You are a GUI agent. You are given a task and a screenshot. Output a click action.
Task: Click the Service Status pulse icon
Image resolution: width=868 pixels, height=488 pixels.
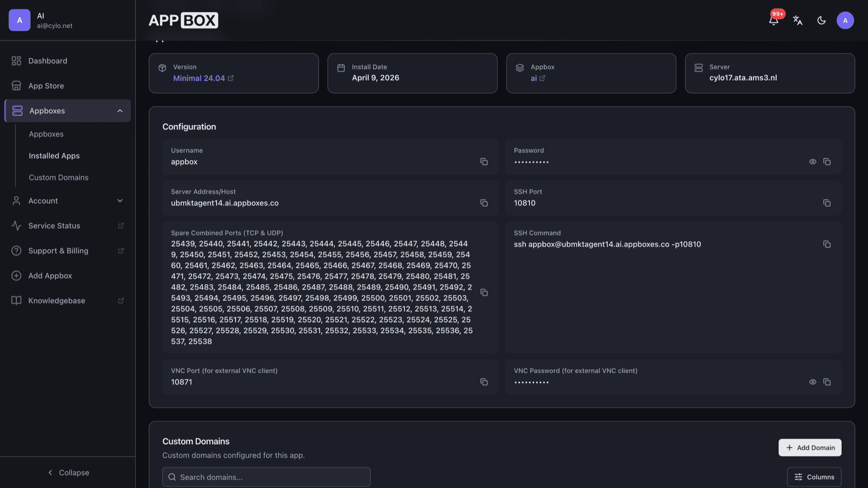pos(16,225)
